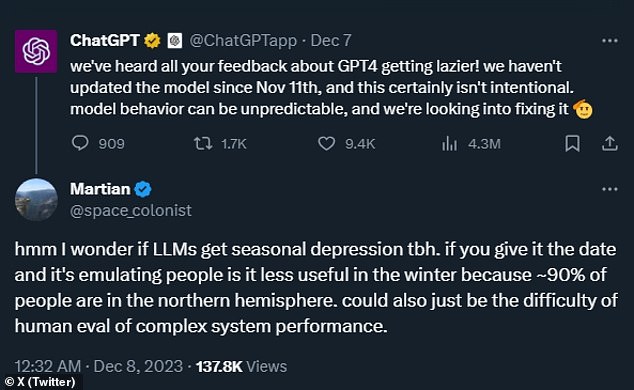Click the OpenAI affiliation badge icon
The image size is (634, 390).
pyautogui.click(x=175, y=40)
